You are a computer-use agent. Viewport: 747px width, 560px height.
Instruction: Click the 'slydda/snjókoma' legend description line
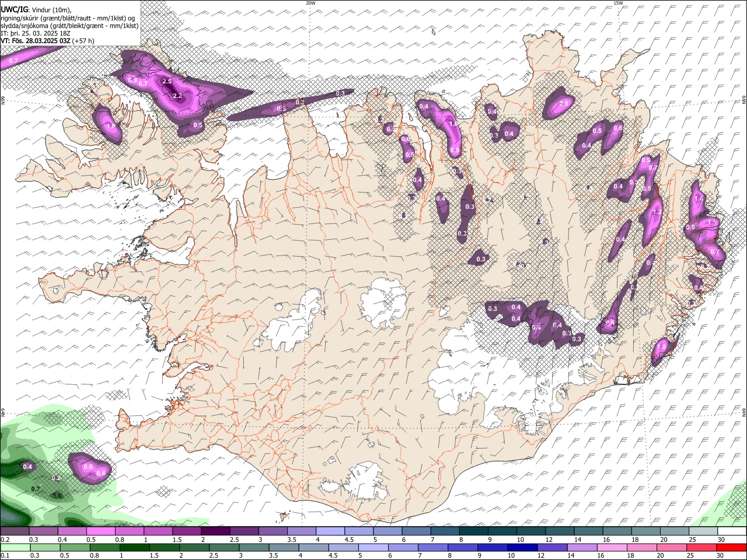coord(70,26)
